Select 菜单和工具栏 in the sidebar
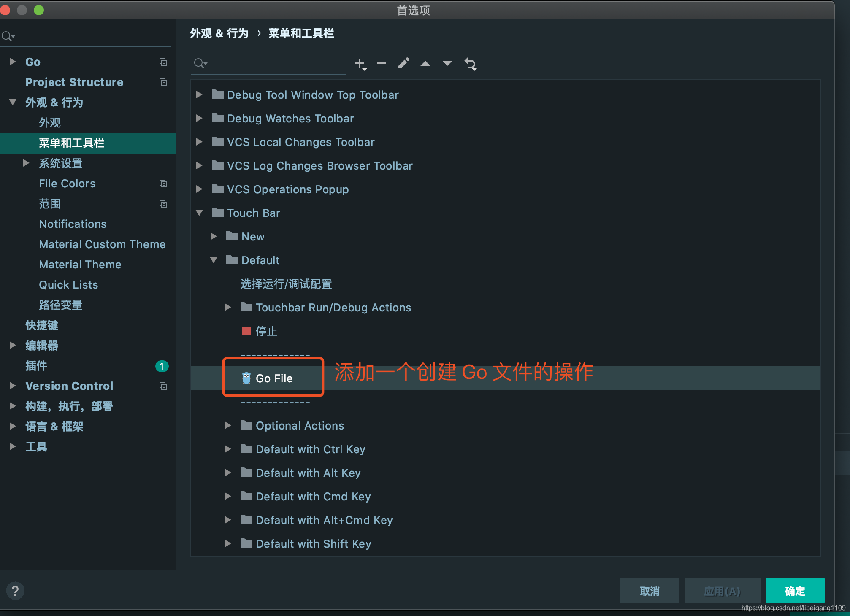This screenshot has height=616, width=850. [x=88, y=143]
